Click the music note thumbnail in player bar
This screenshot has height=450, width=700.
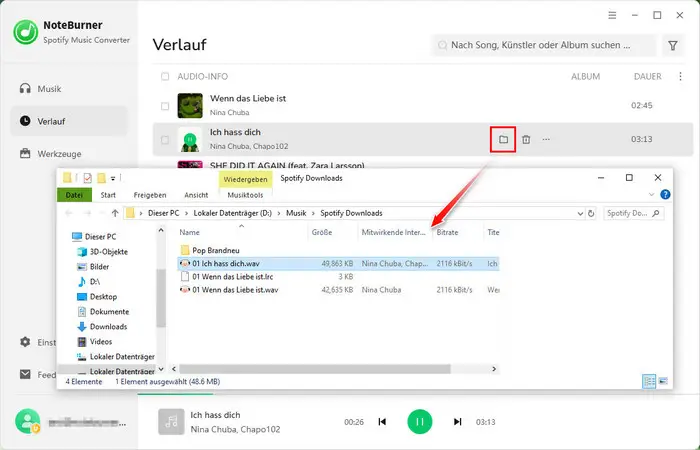tap(171, 421)
